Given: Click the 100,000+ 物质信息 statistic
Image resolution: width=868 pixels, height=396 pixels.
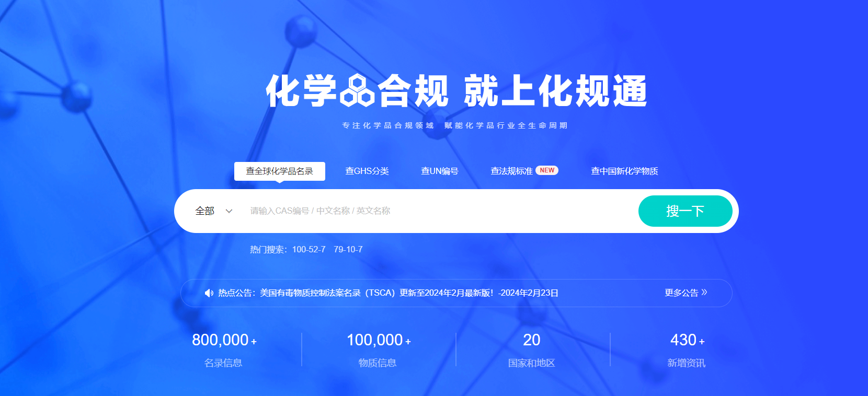Looking at the screenshot, I should point(378,349).
